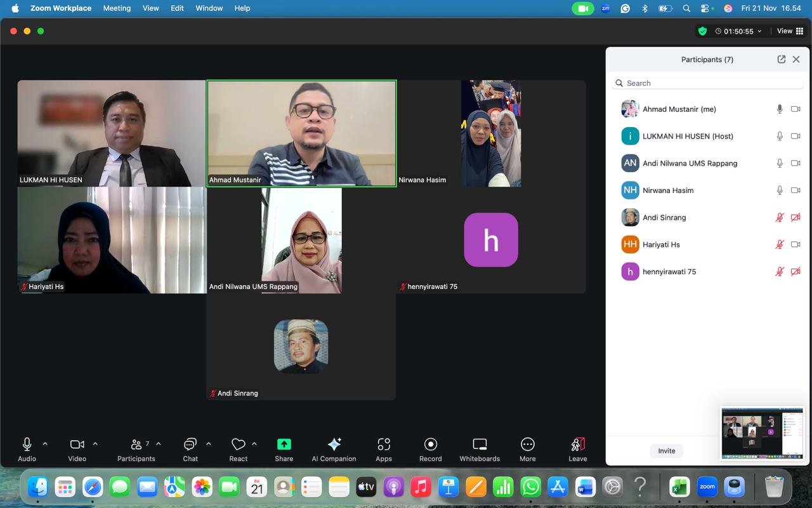Open the Meeting menu in the menu bar
The width and height of the screenshot is (812, 508).
click(x=117, y=8)
